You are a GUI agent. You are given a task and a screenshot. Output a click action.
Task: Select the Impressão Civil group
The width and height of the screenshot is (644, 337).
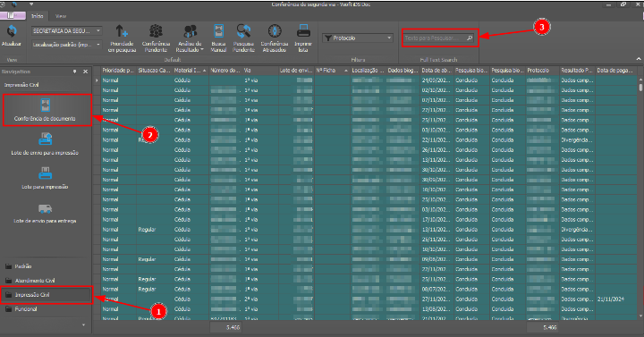pyautogui.click(x=46, y=295)
